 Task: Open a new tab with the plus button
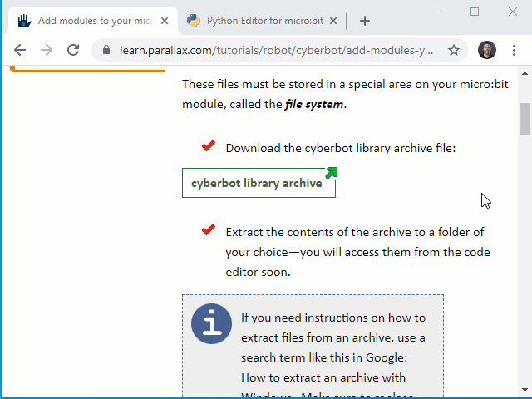(365, 21)
